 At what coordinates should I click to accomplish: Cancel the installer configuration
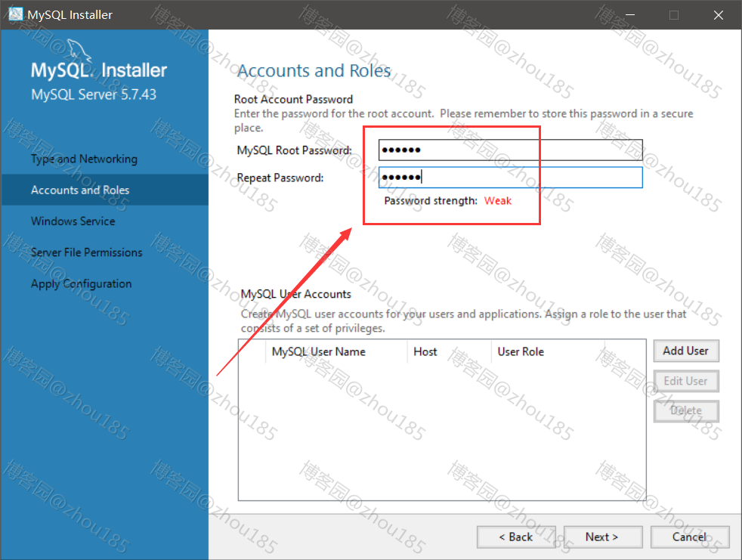(x=690, y=537)
